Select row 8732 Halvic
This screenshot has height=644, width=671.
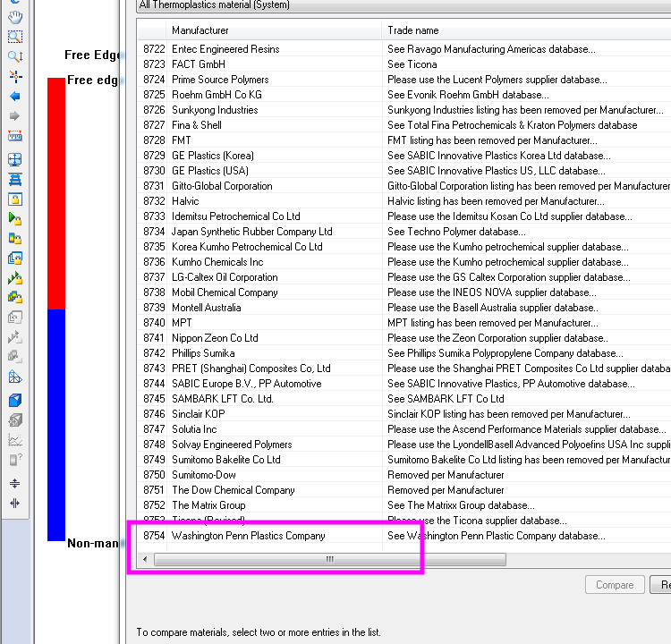coord(404,201)
